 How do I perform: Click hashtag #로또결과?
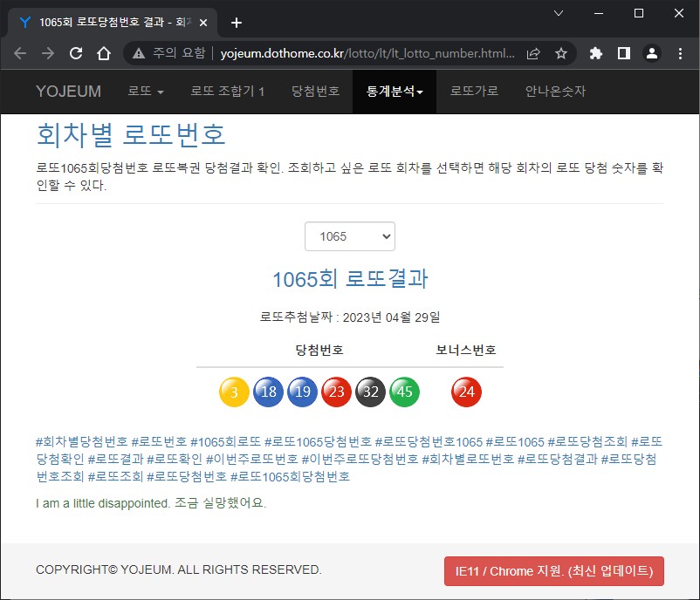[x=115, y=459]
